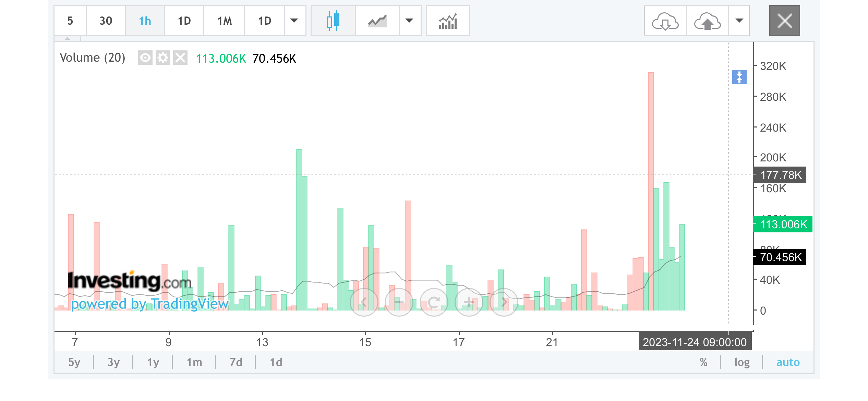Open the chart style dropdown arrow
The width and height of the screenshot is (868, 401).
(x=410, y=21)
